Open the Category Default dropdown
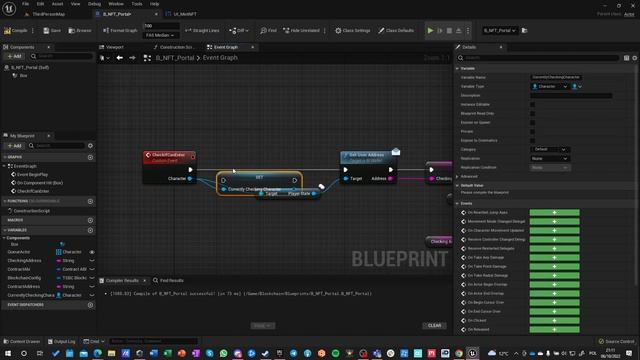This screenshot has height=360, width=640. point(550,149)
